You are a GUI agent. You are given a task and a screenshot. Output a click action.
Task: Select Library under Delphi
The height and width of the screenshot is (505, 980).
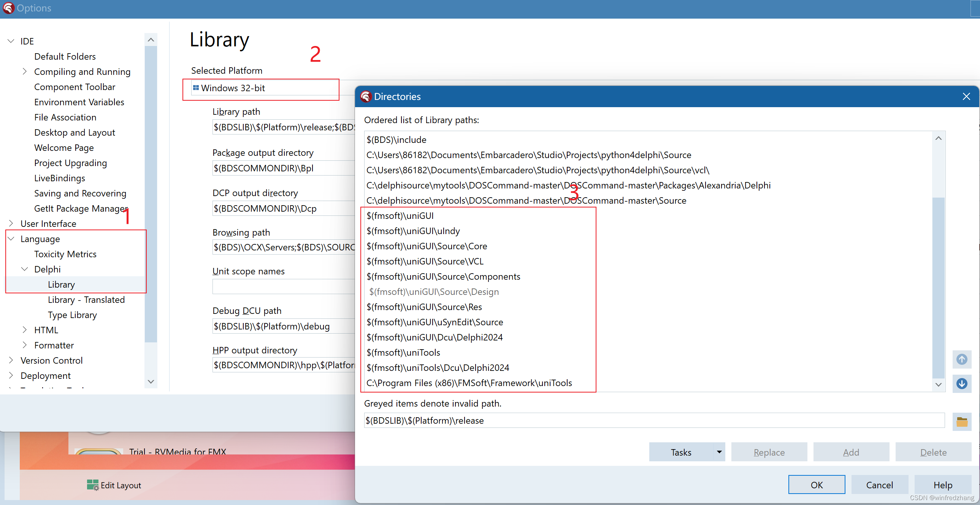coord(61,285)
